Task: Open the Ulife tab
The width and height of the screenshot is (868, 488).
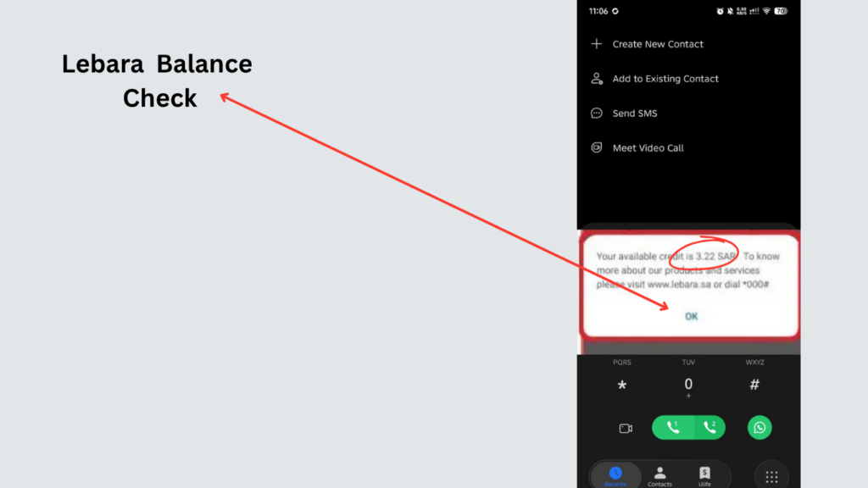Action: click(x=704, y=476)
